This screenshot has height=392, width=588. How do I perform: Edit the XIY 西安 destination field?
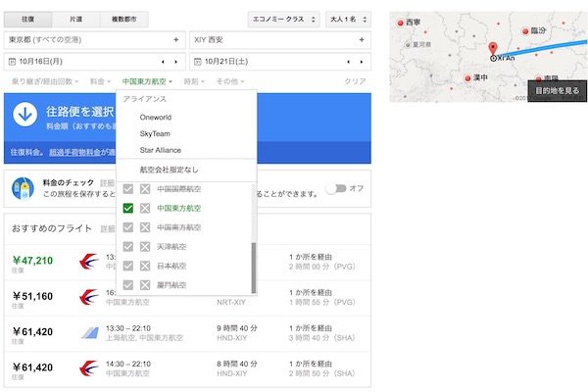(x=280, y=40)
